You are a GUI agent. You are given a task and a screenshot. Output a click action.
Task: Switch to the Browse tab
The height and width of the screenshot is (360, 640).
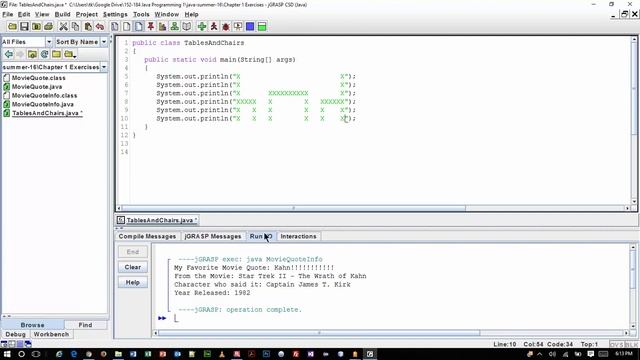pyautogui.click(x=32, y=325)
